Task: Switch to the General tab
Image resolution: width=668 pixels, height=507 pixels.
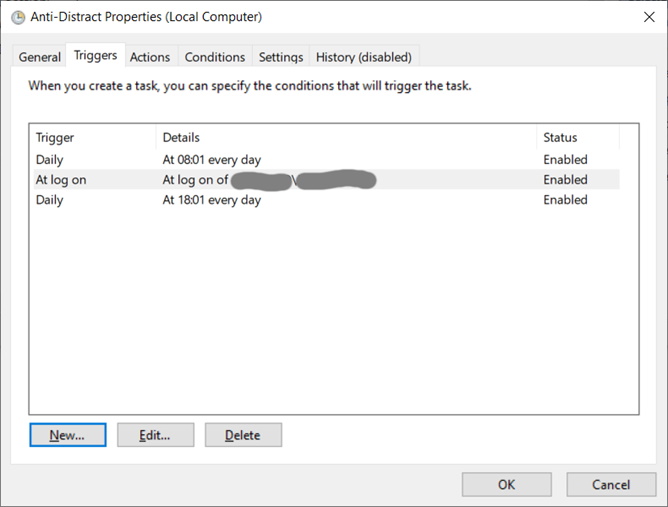Action: (40, 57)
